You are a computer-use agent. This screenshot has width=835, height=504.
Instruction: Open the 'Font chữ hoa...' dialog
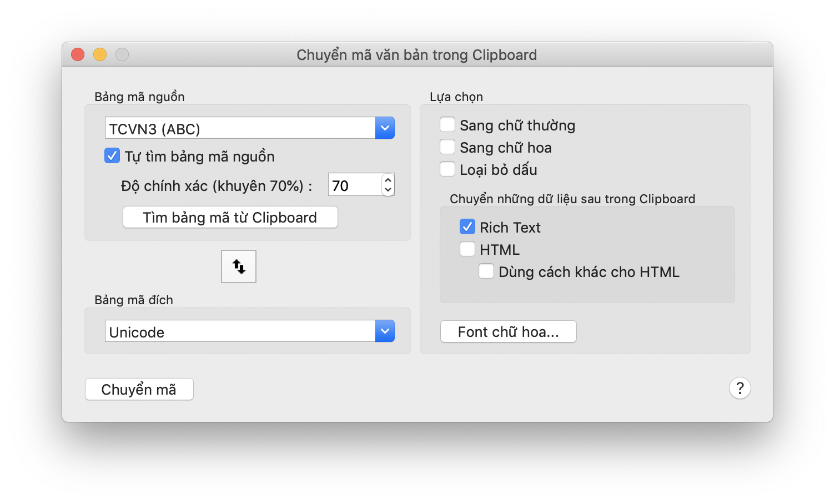point(507,331)
